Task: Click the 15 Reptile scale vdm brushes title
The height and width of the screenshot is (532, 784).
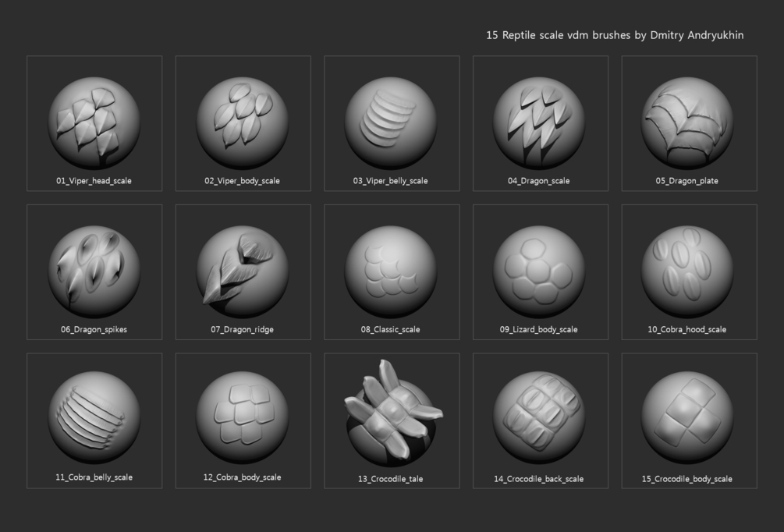Action: click(x=615, y=35)
